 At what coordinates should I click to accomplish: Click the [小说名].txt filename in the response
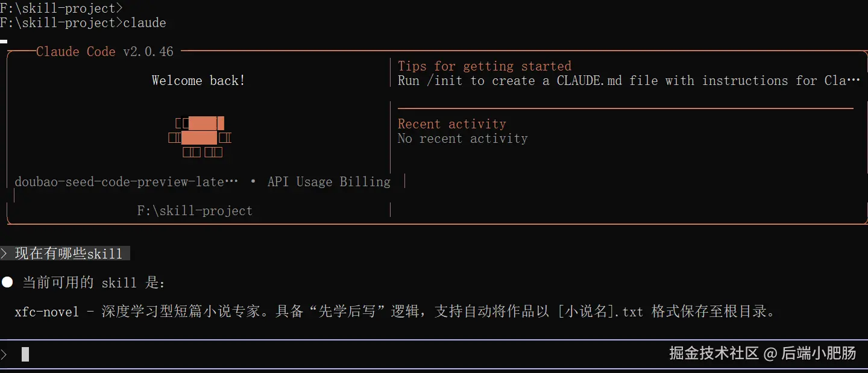600,312
